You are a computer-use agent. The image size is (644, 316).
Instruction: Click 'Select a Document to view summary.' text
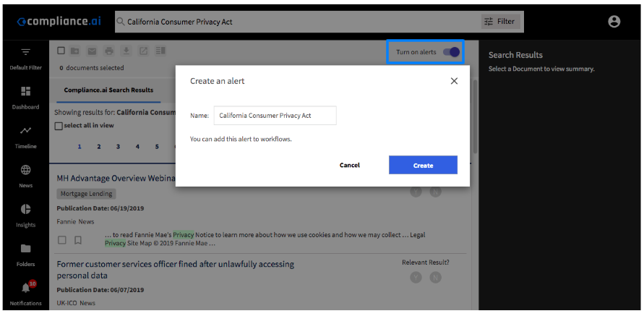[x=541, y=69]
